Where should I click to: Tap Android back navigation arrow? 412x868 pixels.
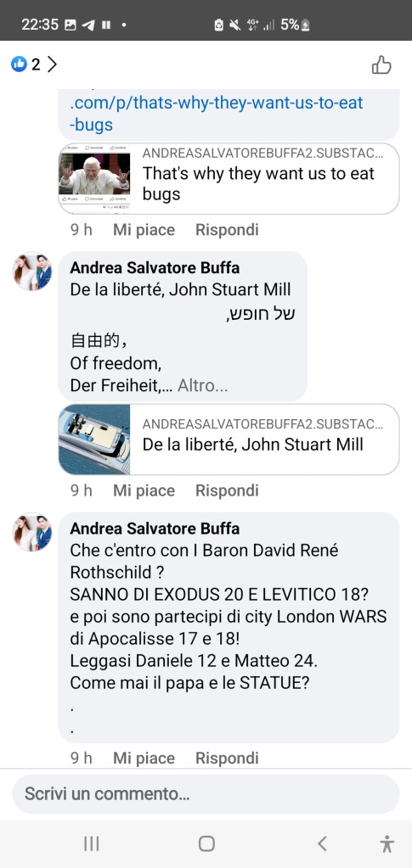click(322, 843)
